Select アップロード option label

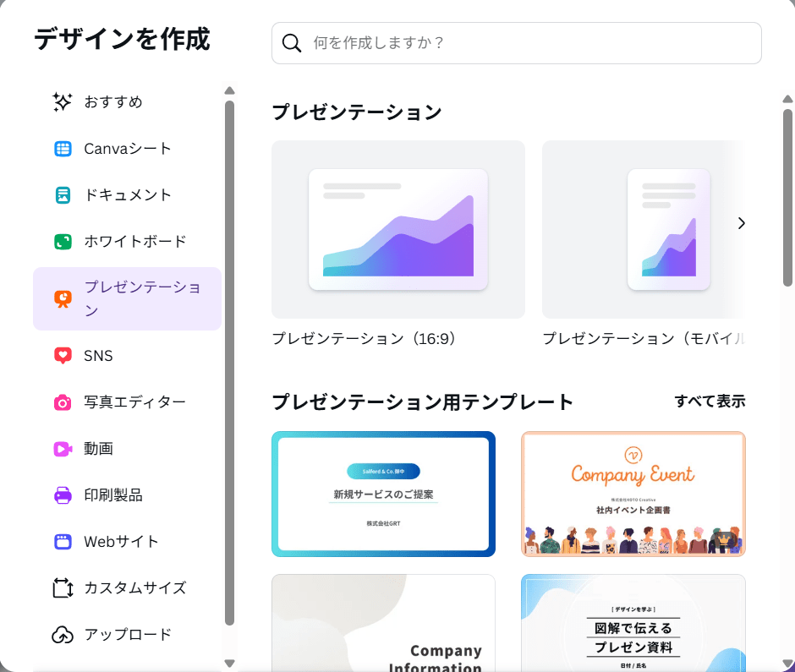(x=129, y=635)
